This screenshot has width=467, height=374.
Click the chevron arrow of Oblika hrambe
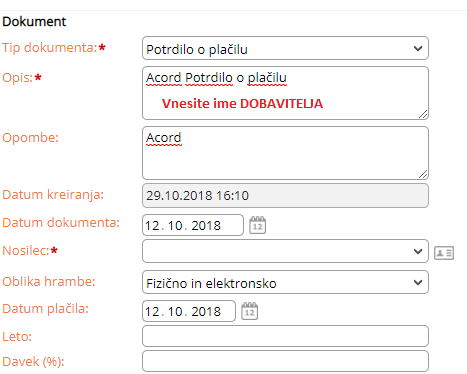tap(418, 282)
